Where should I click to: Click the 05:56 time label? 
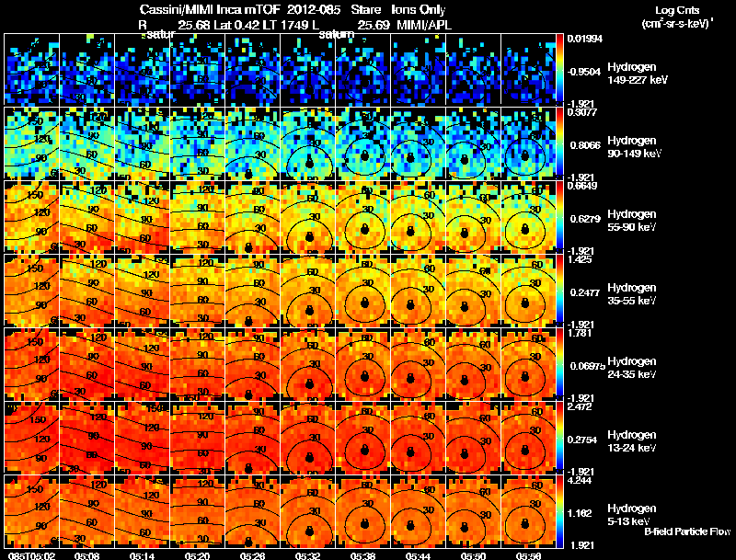[528, 555]
